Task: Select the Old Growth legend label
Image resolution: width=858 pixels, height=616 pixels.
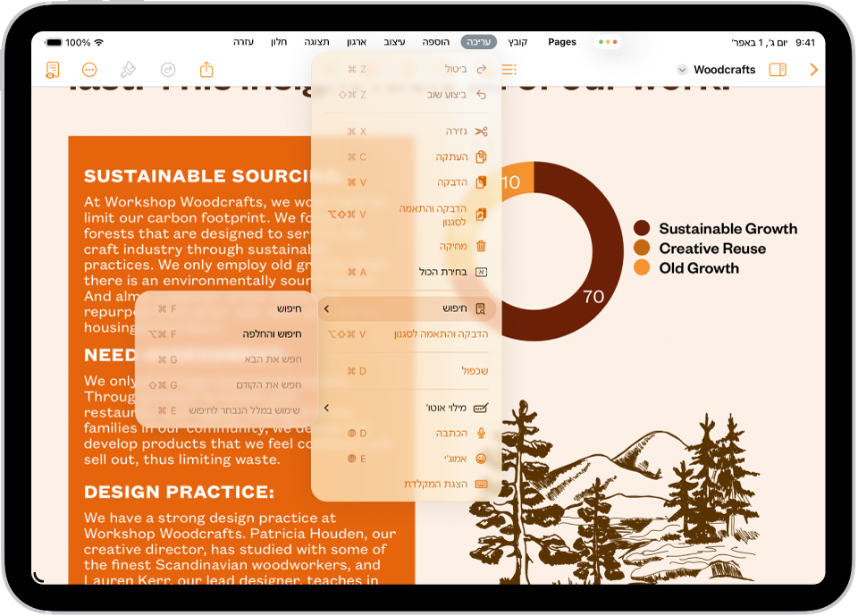Action: 699,267
